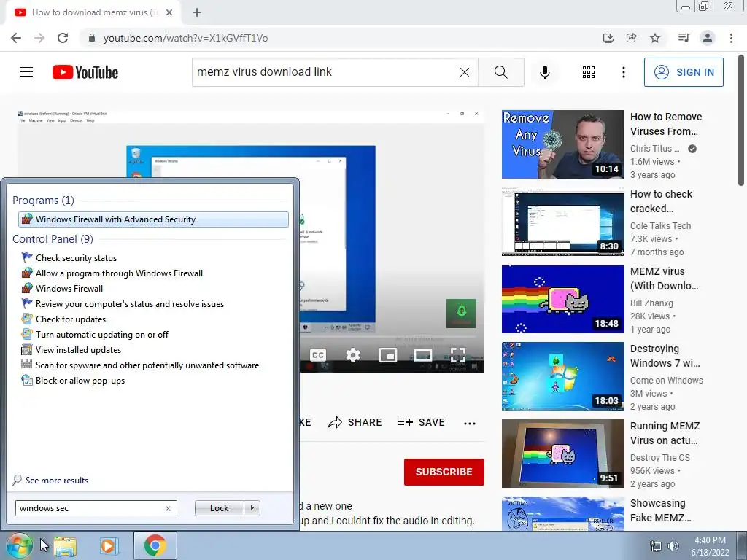Share the video
The width and height of the screenshot is (747, 560).
(355, 422)
